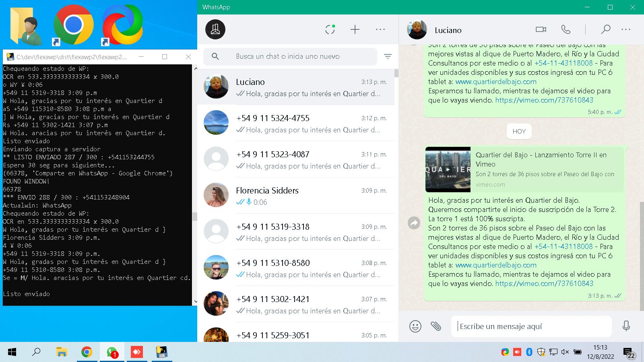
Task: Start a video call with Luciano
Action: [541, 29]
